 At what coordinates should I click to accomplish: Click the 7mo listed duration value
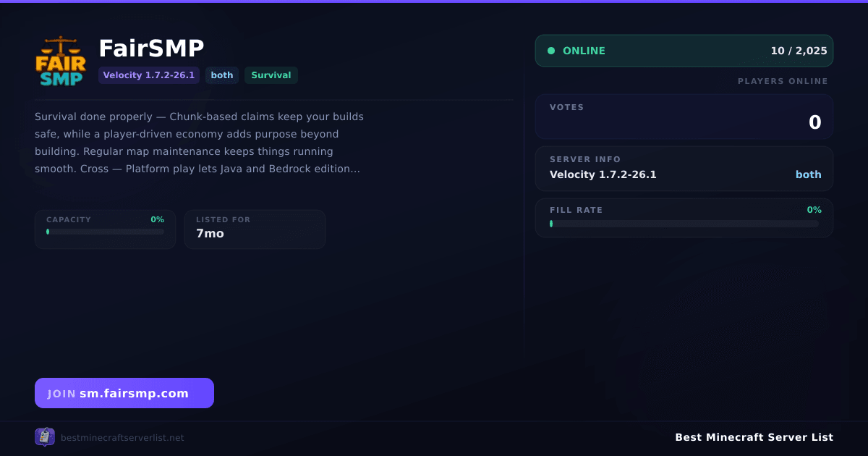pyautogui.click(x=210, y=233)
